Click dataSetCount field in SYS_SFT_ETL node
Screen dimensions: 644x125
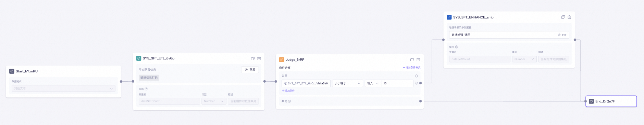(x=169, y=101)
